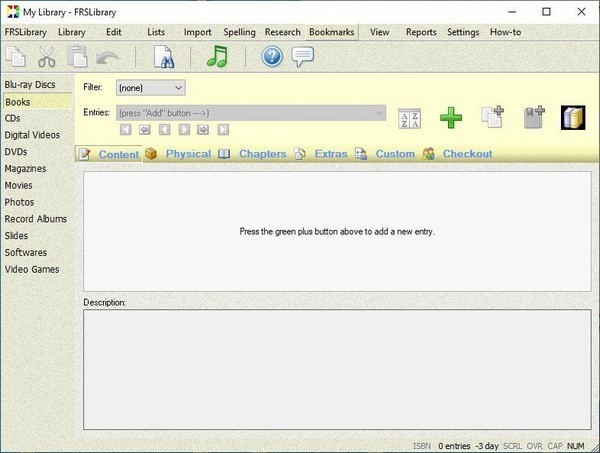This screenshot has height=453, width=600.
Task: Click the green music note icon
Action: coord(217,57)
